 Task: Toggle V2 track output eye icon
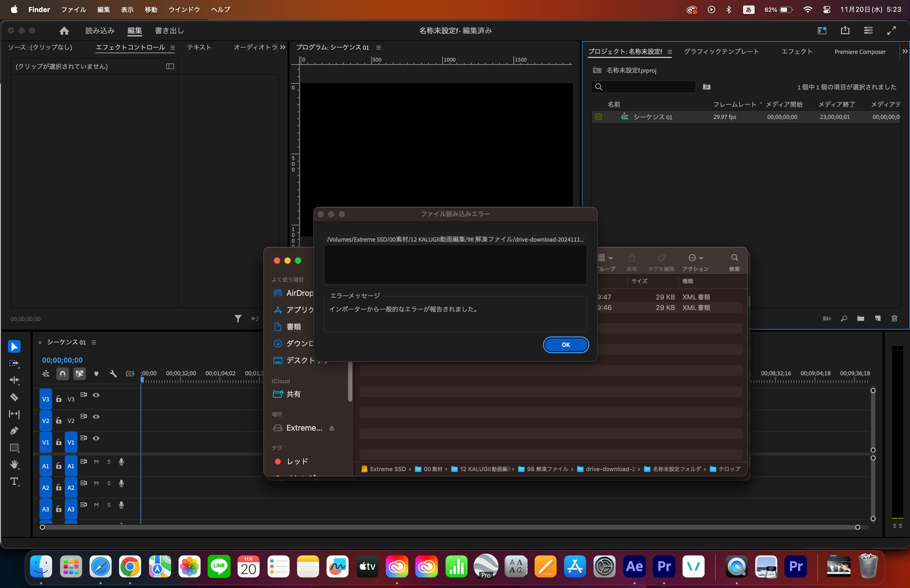(x=96, y=417)
